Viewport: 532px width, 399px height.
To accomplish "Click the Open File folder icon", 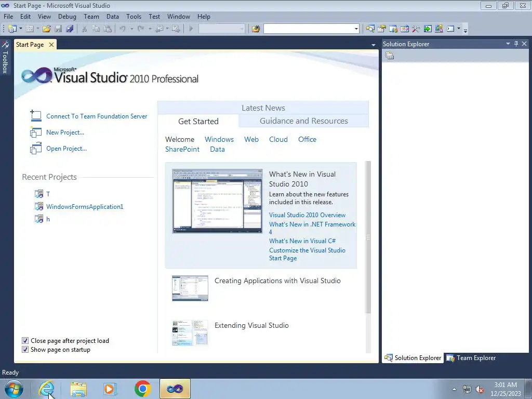I will click(47, 29).
